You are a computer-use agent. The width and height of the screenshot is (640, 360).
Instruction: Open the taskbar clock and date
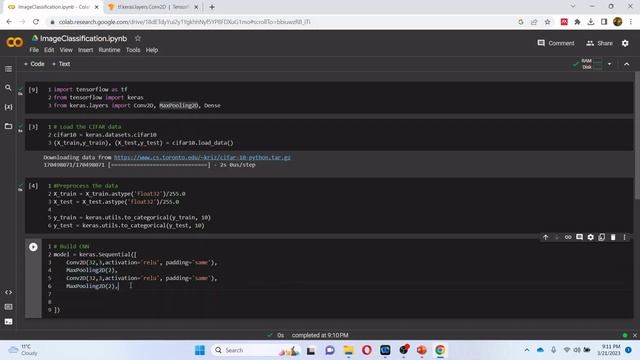point(609,350)
